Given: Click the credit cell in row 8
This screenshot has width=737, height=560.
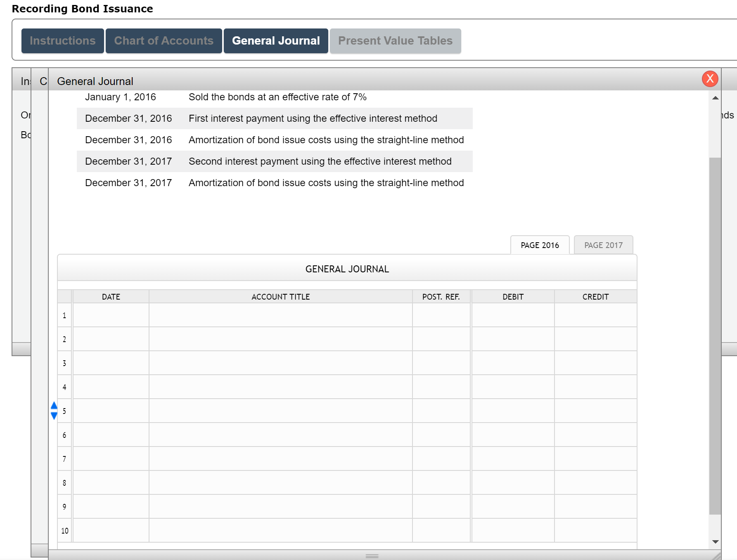Looking at the screenshot, I should click(596, 483).
